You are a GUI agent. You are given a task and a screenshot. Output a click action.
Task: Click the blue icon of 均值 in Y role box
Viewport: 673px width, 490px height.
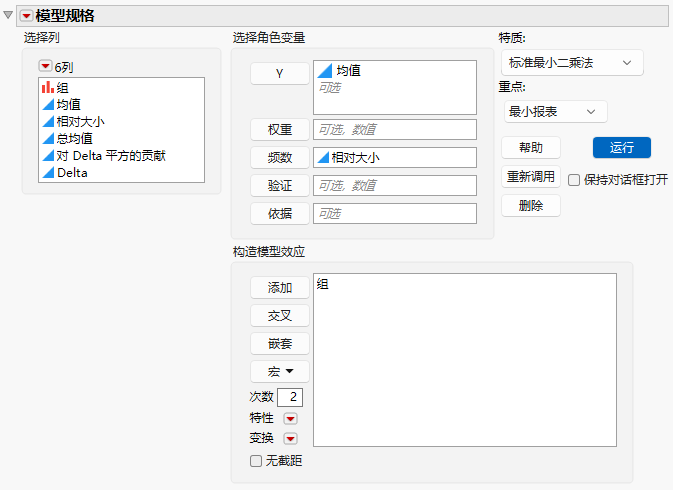coord(325,70)
